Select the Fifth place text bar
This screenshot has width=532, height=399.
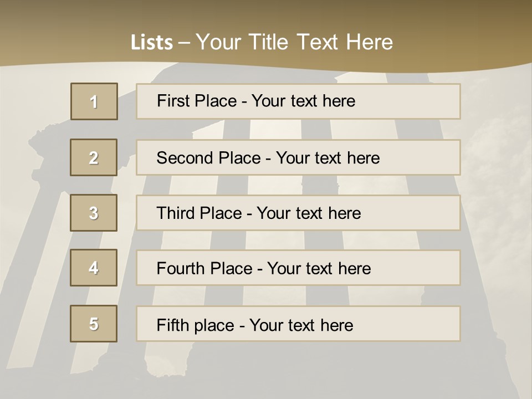(298, 324)
